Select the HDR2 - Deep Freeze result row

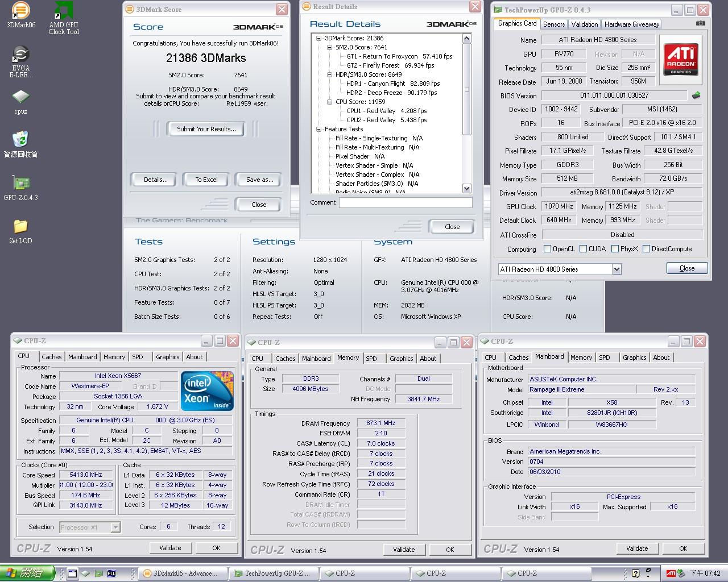coord(391,93)
